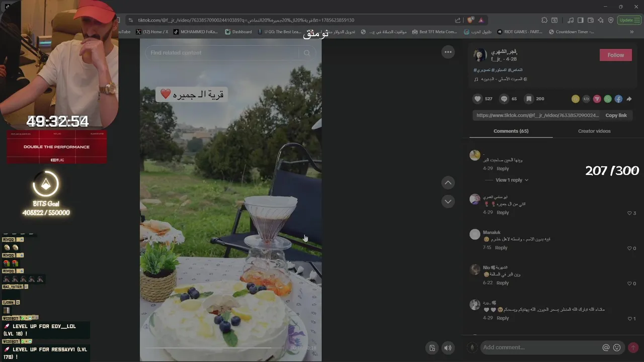Share the video to WhatsApp

(608, 99)
